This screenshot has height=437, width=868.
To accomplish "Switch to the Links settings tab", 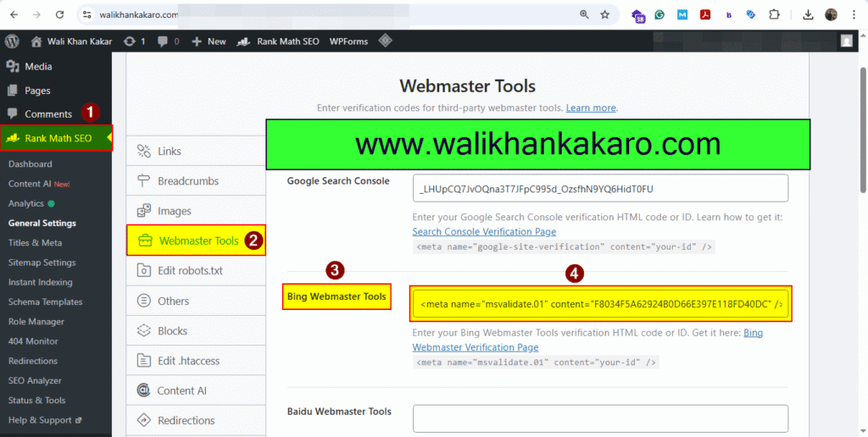I will coord(196,151).
